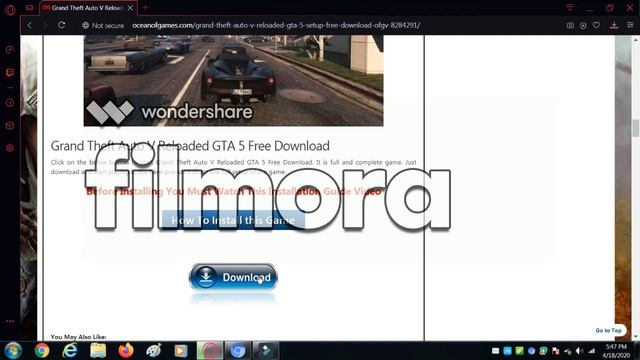This screenshot has height=360, width=640.
Task: Click the red Before Installing guide video text
Action: click(x=233, y=191)
